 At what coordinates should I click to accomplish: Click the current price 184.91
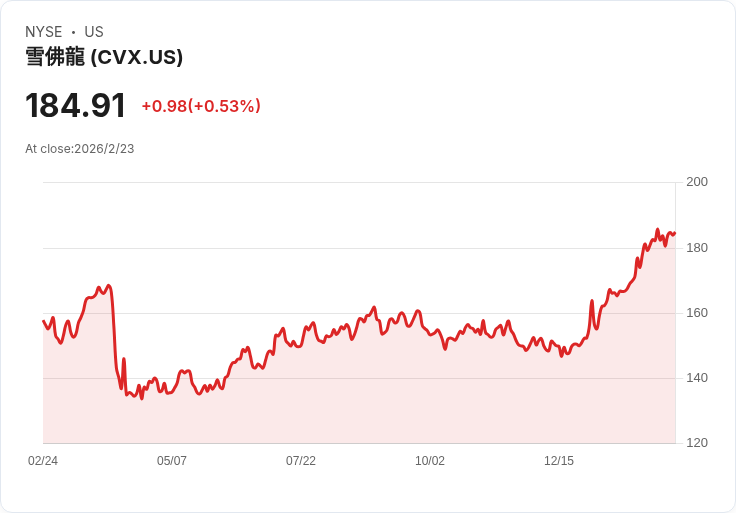coord(76,106)
